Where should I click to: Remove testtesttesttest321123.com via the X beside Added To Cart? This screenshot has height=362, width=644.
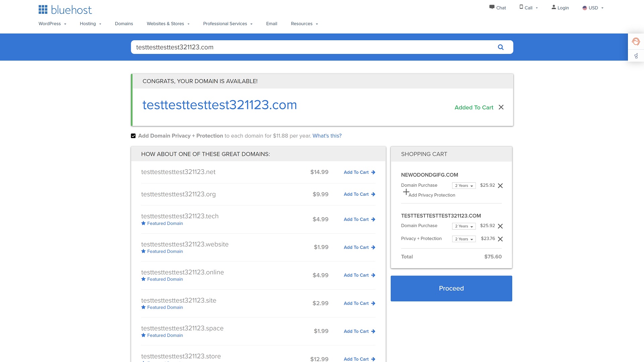coord(501,107)
